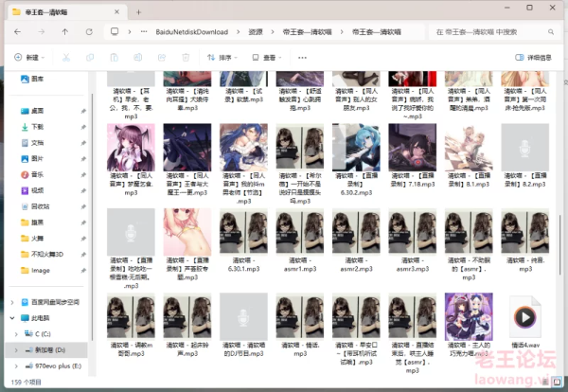Click the monitor icon in address bar
The height and width of the screenshot is (392, 568).
point(115,31)
